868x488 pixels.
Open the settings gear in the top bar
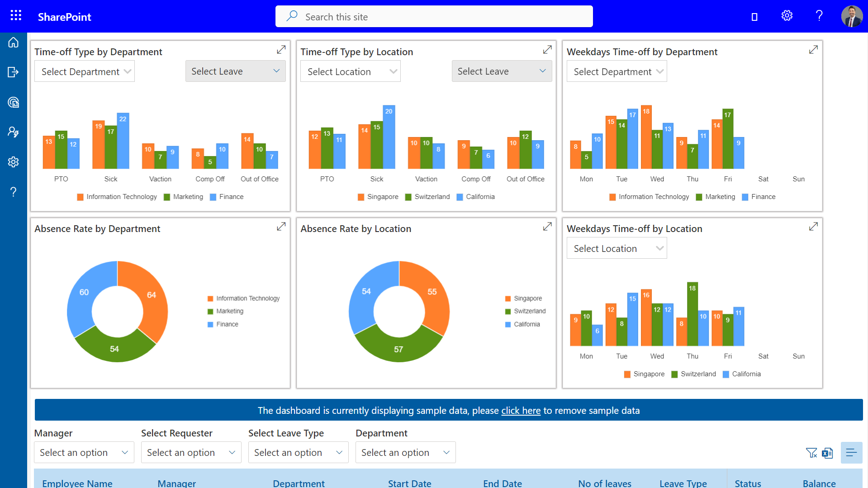point(787,16)
